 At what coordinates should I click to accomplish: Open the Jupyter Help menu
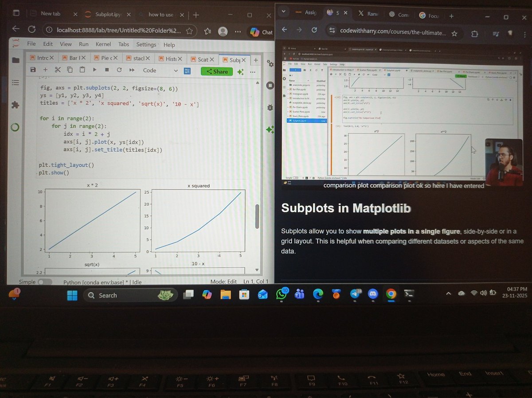click(x=169, y=45)
